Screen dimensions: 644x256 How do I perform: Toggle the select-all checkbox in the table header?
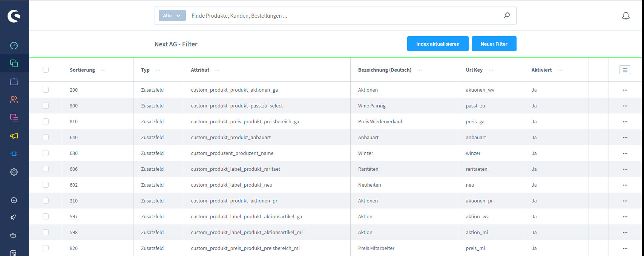coord(46,70)
